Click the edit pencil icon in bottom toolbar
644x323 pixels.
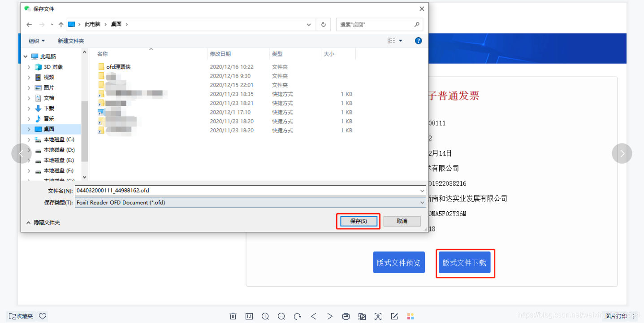[x=394, y=316]
